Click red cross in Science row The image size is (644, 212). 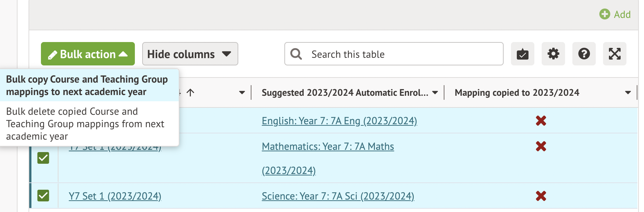(541, 196)
